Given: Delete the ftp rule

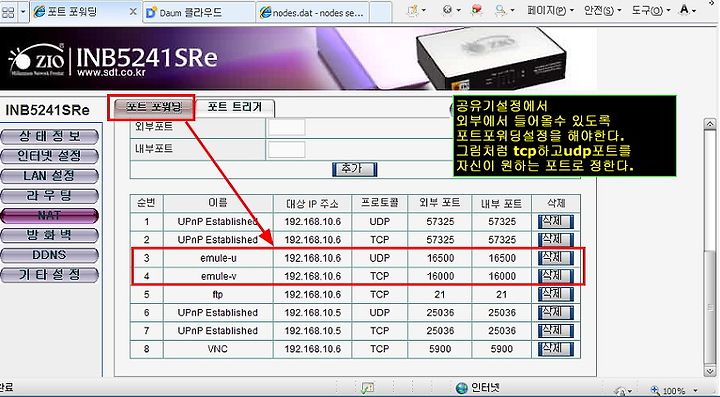Looking at the screenshot, I should click(x=556, y=294).
